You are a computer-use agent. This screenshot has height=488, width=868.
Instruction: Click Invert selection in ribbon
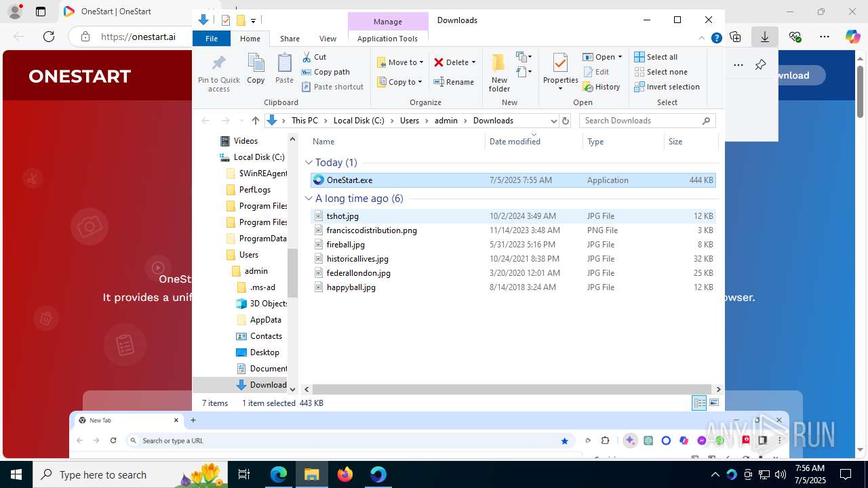pyautogui.click(x=667, y=87)
